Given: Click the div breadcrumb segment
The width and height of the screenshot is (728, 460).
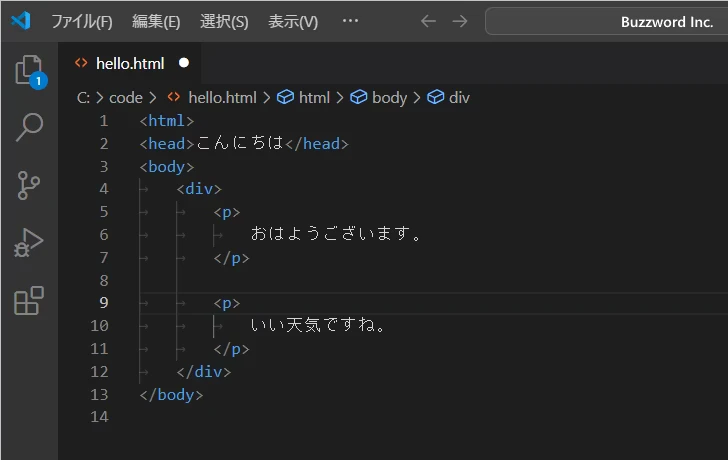Looking at the screenshot, I should [x=459, y=98].
